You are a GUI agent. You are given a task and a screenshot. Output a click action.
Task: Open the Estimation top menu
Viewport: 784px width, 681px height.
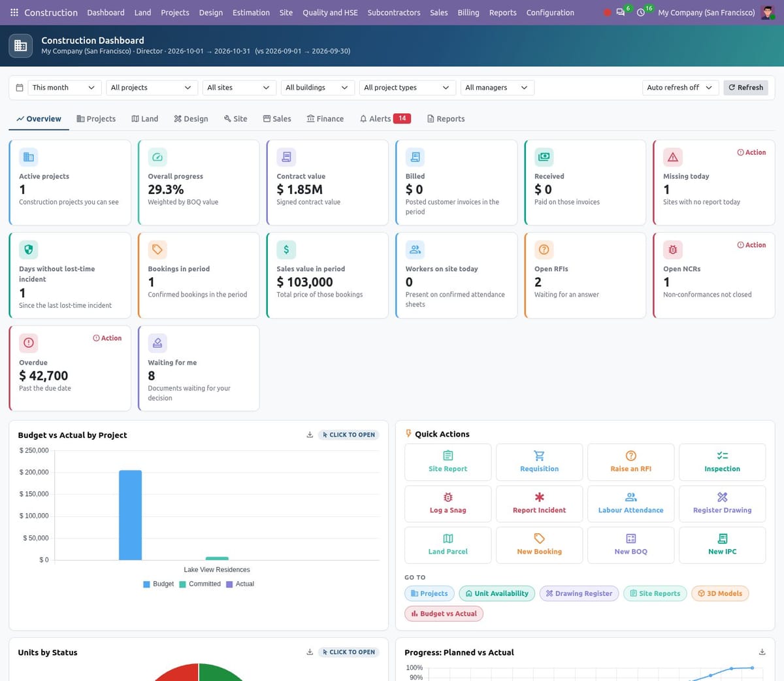tap(251, 12)
